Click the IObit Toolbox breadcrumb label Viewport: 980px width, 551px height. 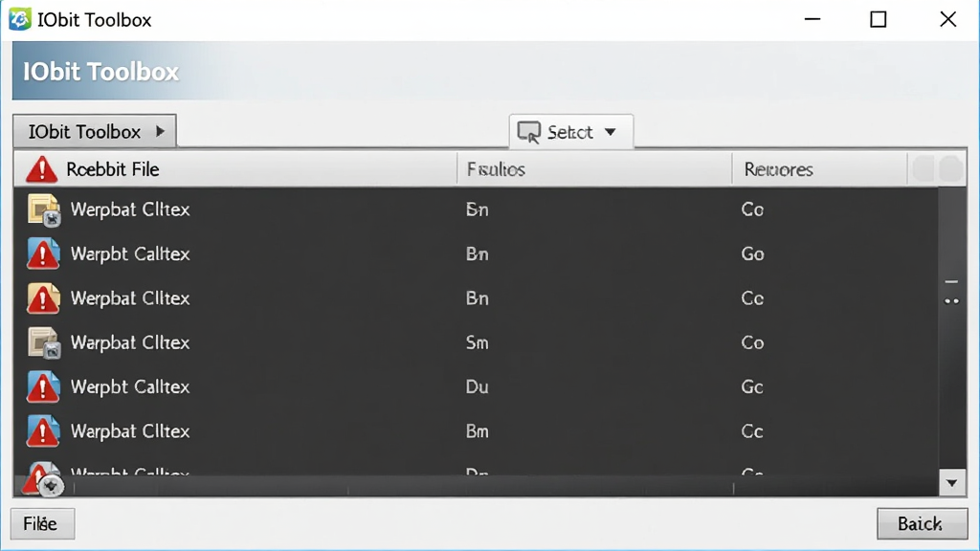[x=84, y=132]
